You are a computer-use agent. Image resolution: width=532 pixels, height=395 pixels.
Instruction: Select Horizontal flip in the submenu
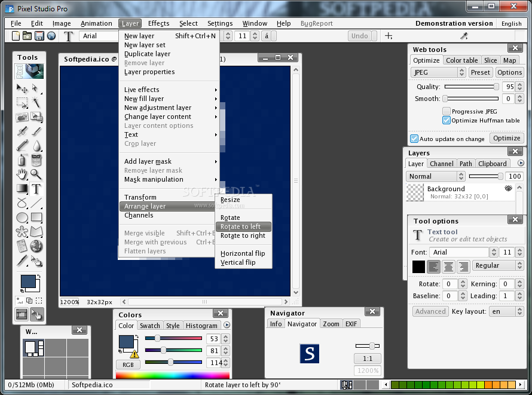[x=244, y=253]
